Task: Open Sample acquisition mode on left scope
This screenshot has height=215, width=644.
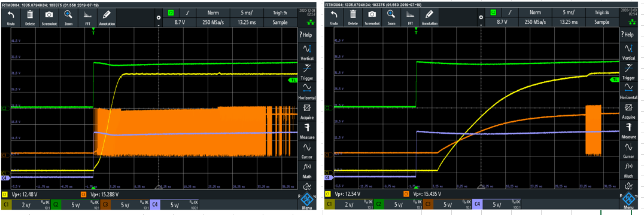Action: 280,23
